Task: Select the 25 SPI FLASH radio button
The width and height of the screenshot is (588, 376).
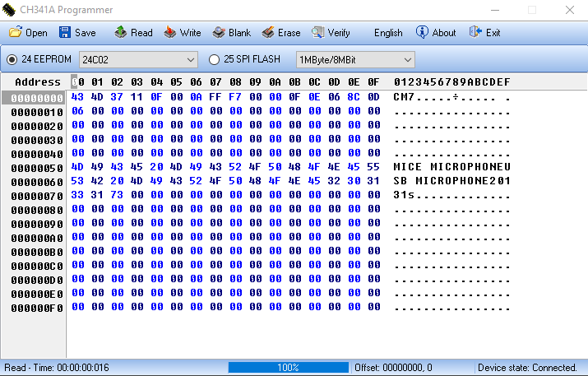Action: [x=215, y=59]
